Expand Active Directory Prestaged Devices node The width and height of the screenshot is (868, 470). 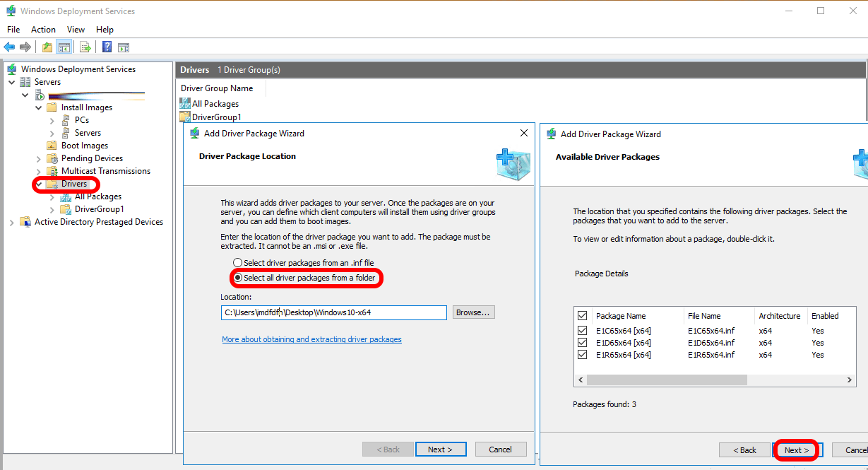click(x=11, y=222)
